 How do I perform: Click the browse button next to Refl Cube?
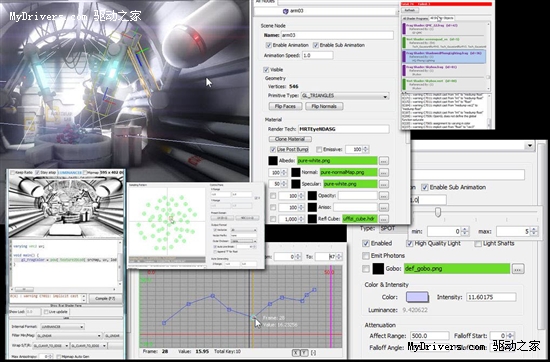click(x=384, y=219)
